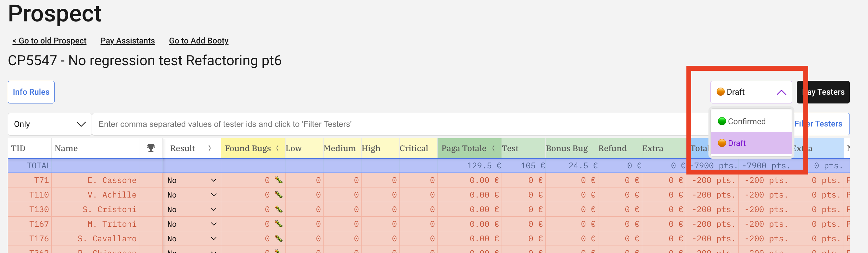
Task: Click the Name column header
Action: pos(96,148)
